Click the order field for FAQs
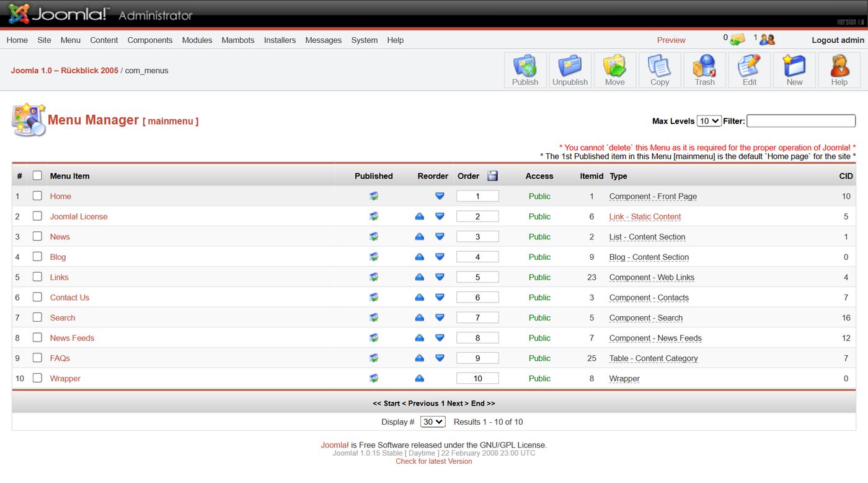The image size is (868, 483). (477, 358)
